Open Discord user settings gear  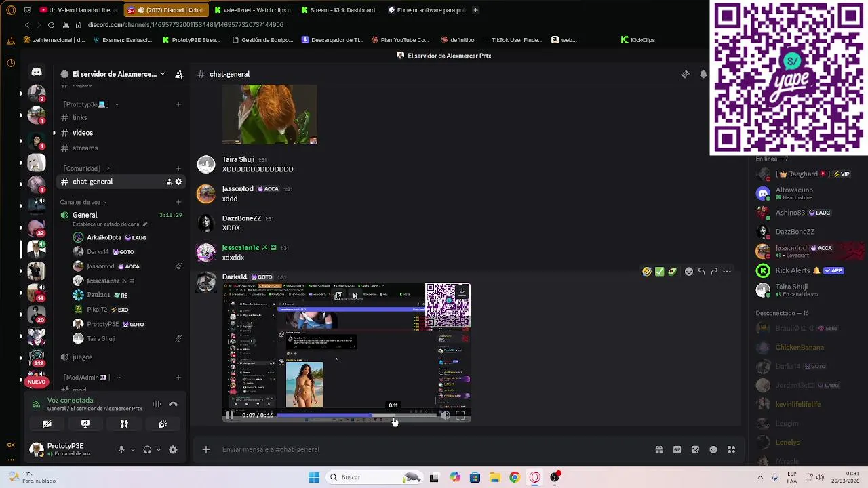point(173,449)
